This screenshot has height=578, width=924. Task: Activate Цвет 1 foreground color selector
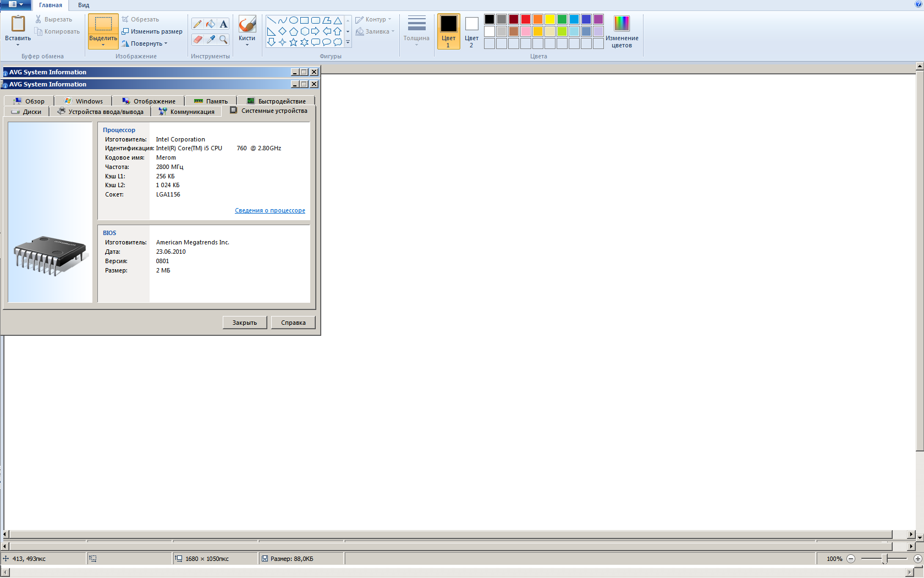pyautogui.click(x=448, y=31)
